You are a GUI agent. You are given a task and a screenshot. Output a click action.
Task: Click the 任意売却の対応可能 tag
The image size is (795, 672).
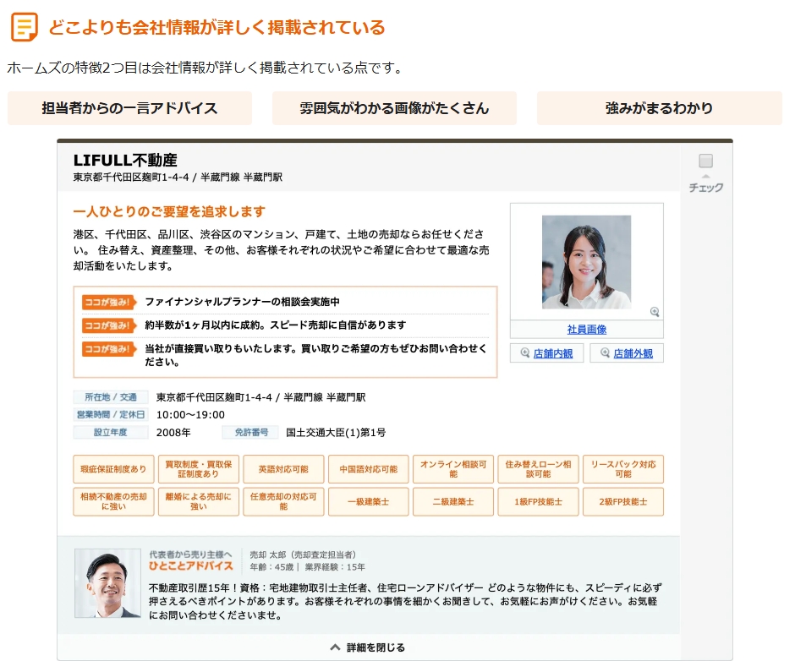[283, 502]
